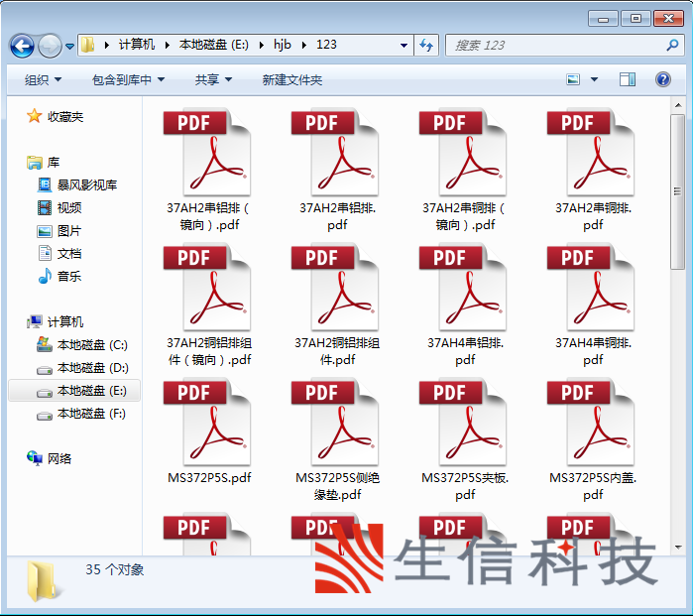
Task: Select file 37AH2铜铝排组件.pdf
Action: 337,305
